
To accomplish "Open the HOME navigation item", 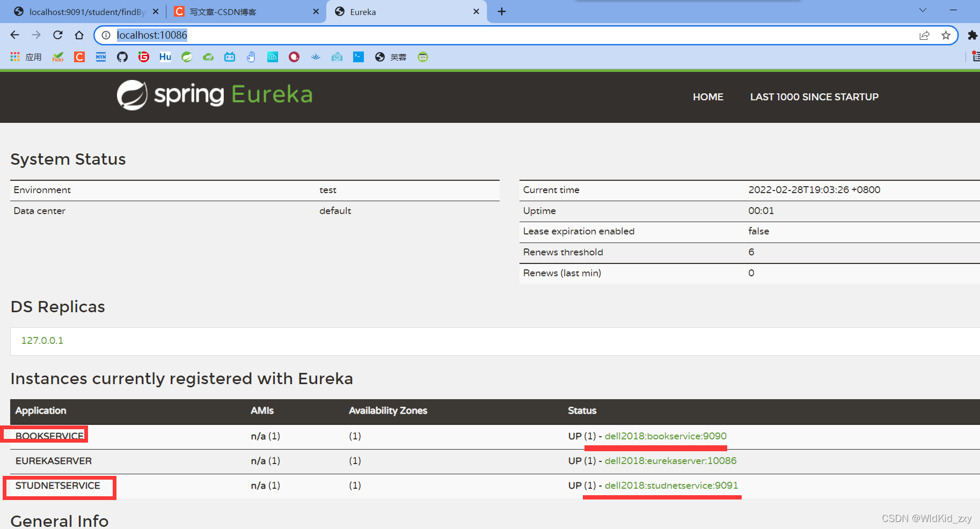I will point(708,97).
